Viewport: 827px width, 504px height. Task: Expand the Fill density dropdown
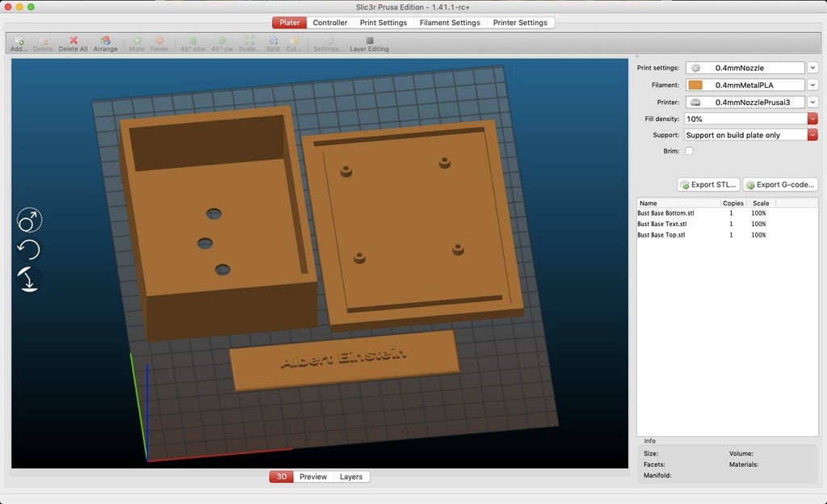[812, 119]
